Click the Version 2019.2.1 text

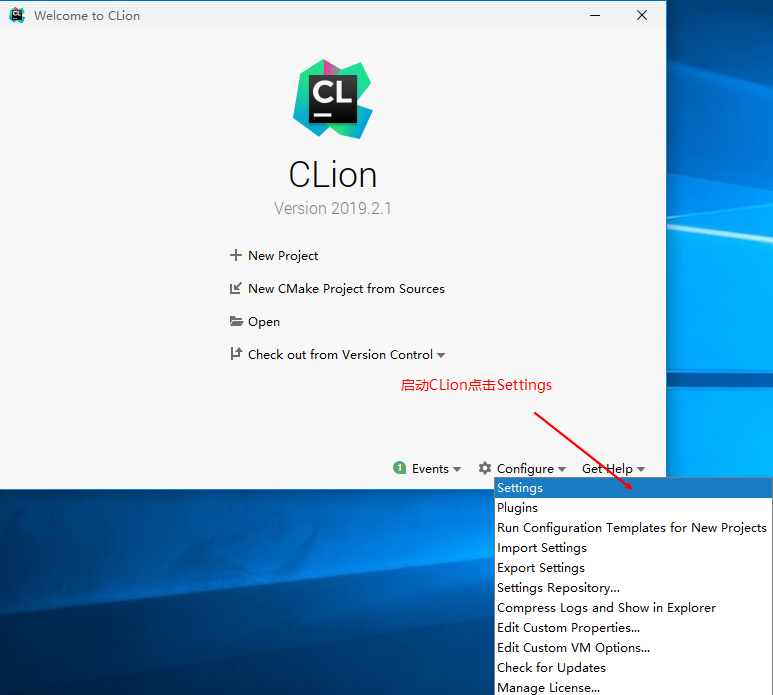(333, 208)
